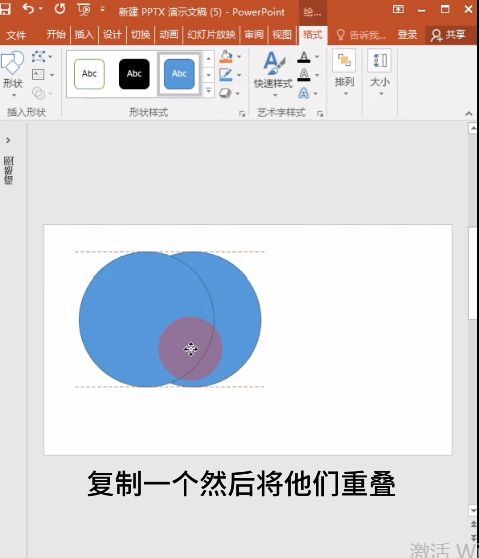Screen dimensions: 479x558
Task: Open the undo history dropdown arrow
Action: 41,9
